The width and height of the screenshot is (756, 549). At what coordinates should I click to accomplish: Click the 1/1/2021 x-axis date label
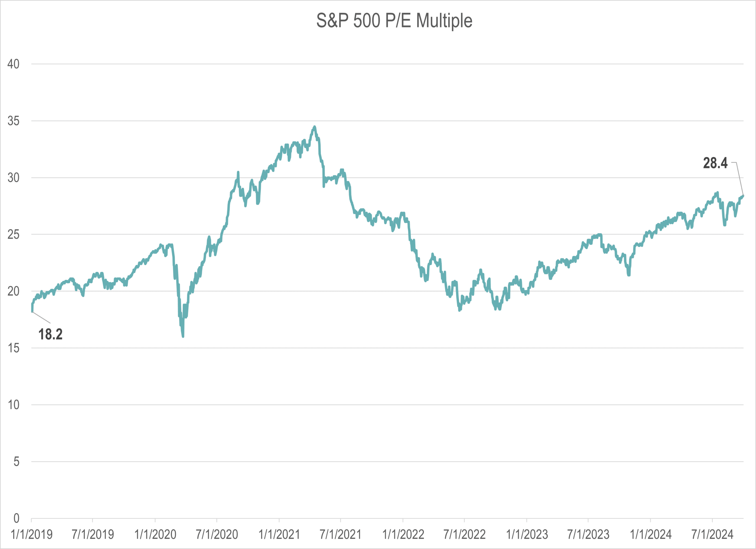[279, 535]
